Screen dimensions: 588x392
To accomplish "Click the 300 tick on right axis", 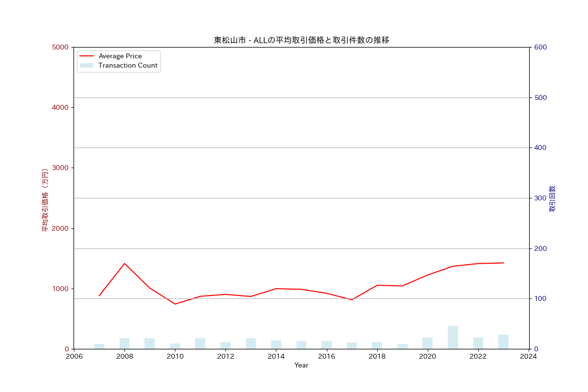I will click(540, 198).
